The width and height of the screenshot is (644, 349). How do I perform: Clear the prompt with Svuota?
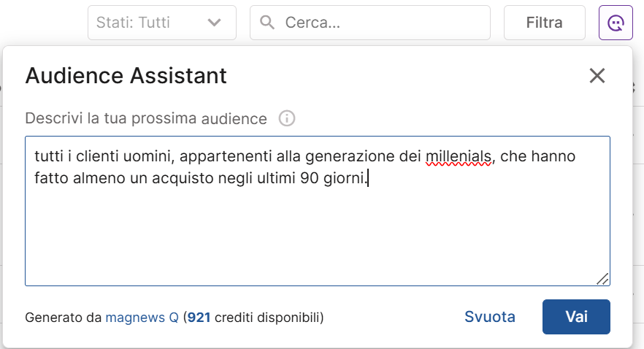(x=489, y=317)
